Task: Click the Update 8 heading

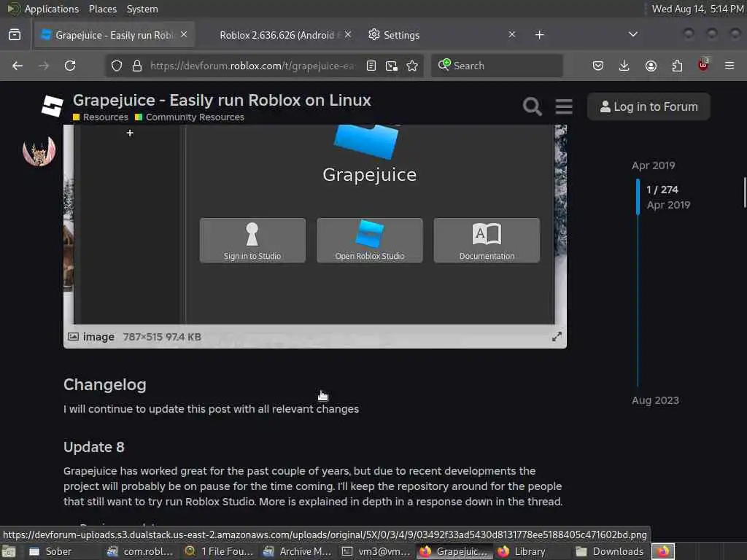Action: (94, 447)
